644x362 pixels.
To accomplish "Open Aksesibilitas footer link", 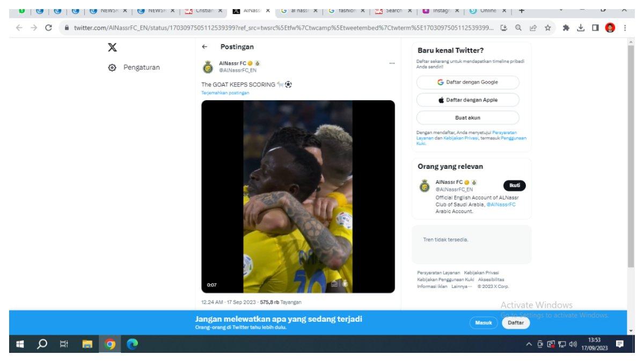I will [x=491, y=279].
